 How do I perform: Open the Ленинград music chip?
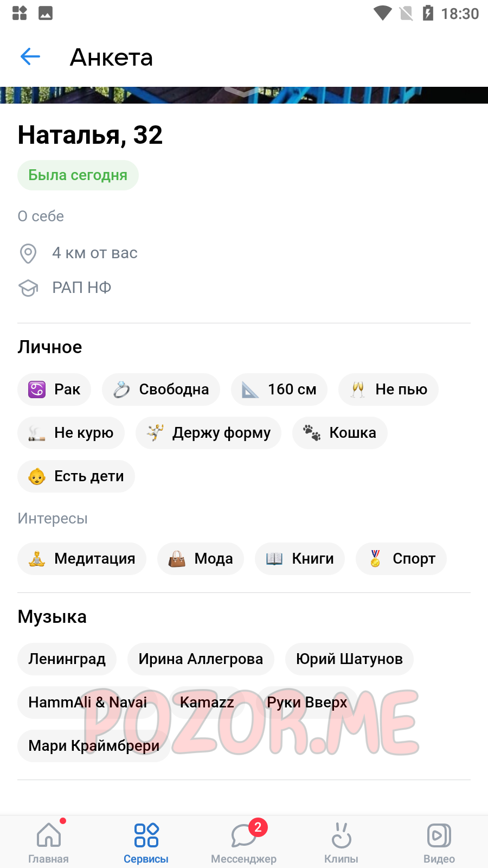pos(67,659)
